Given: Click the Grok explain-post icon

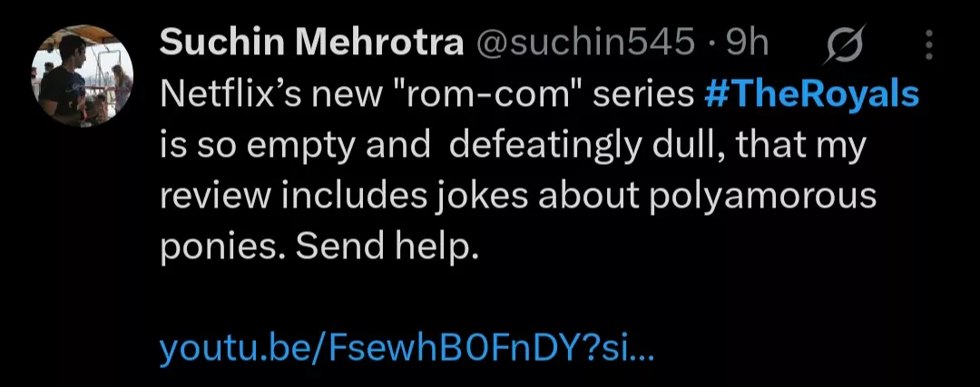Looking at the screenshot, I should click(x=846, y=43).
